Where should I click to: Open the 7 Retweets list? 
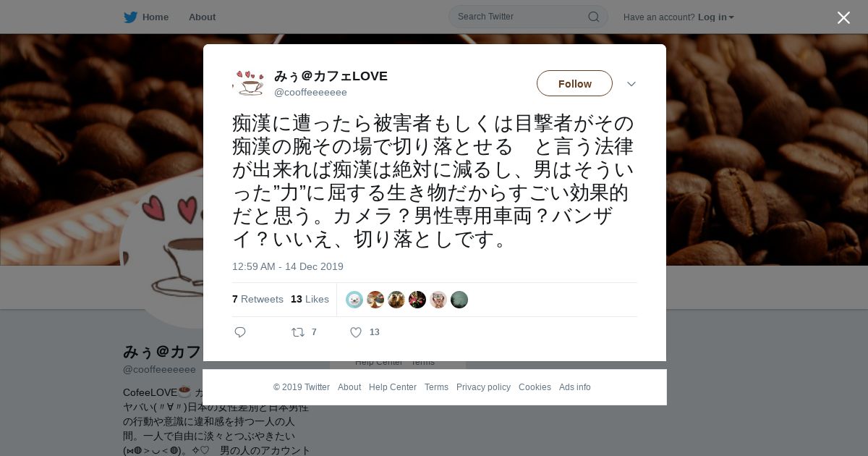coord(258,300)
